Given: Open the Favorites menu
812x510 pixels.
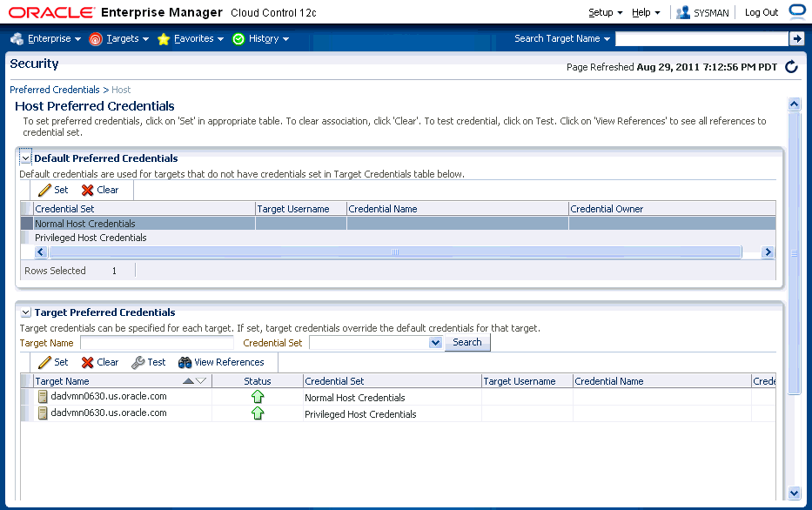Looking at the screenshot, I should 198,39.
